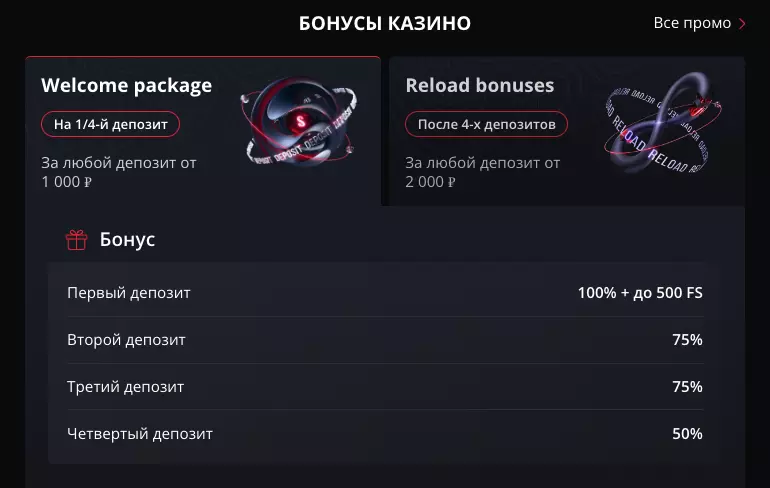
Task: Click the 100% + до 500 FS value
Action: pyautogui.click(x=640, y=293)
